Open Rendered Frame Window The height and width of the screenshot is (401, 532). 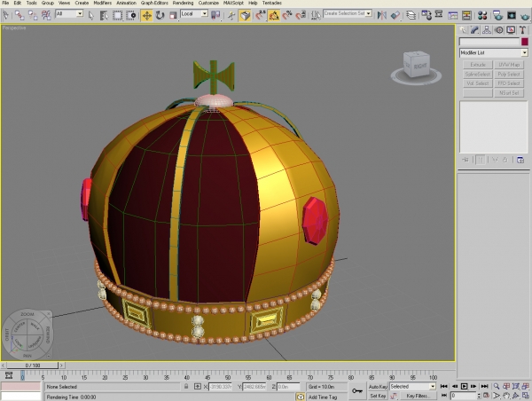[x=512, y=15]
